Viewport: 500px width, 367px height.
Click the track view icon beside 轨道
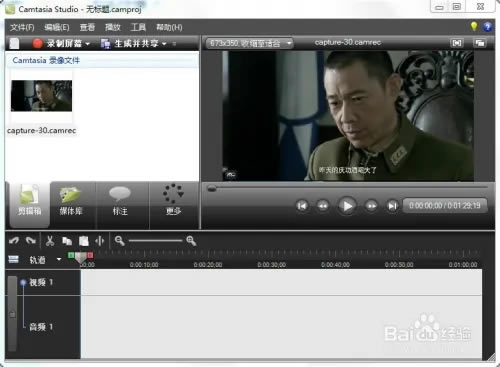pyautogui.click(x=13, y=259)
